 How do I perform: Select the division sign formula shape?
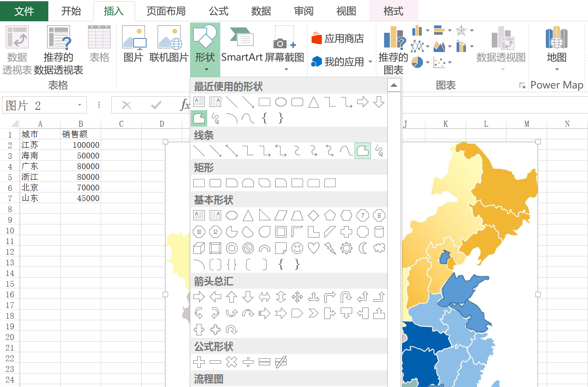pyautogui.click(x=248, y=362)
